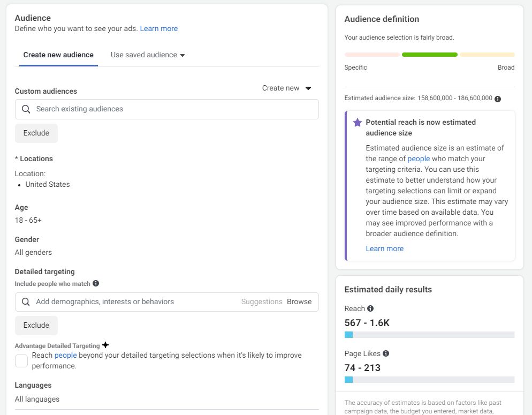
Task: Enable Advantage Detailed Targeting checkbox
Action: pyautogui.click(x=21, y=361)
